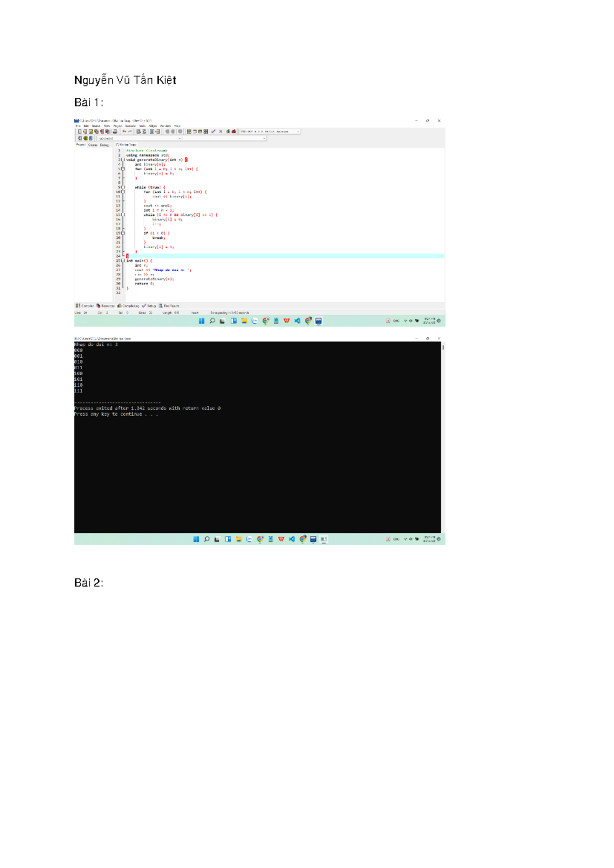The image size is (614, 868).
Task: Open File Explorer from editor taskbar
Action: coord(244,321)
